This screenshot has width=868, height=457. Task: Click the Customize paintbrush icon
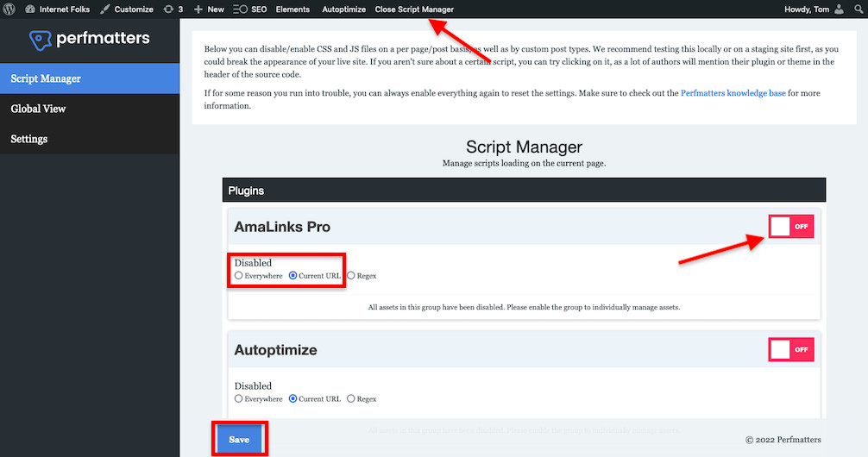(105, 9)
